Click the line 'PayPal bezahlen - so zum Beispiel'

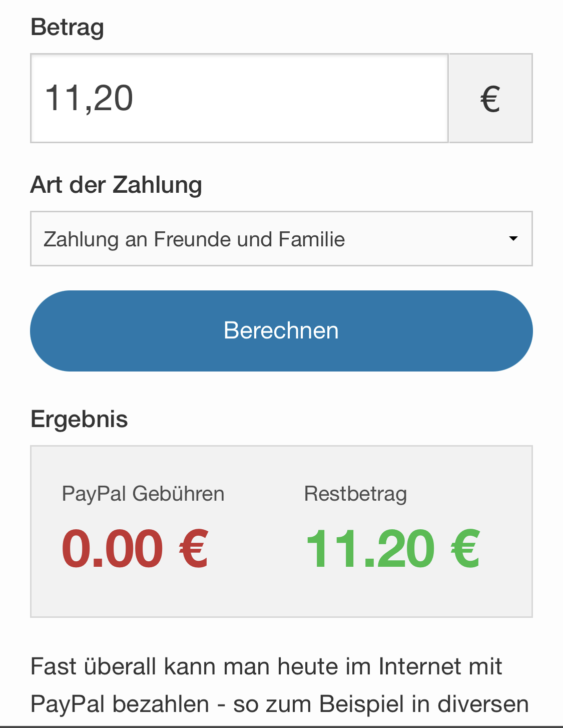279,704
